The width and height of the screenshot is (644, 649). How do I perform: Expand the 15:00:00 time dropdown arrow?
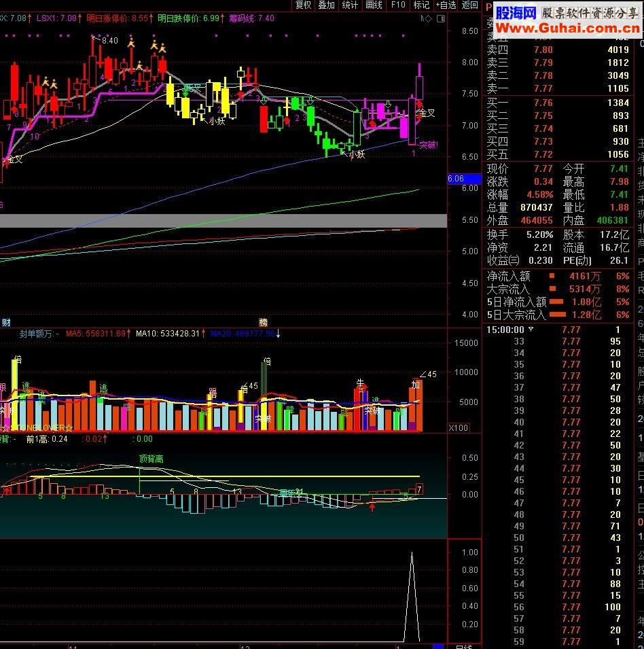(x=531, y=330)
